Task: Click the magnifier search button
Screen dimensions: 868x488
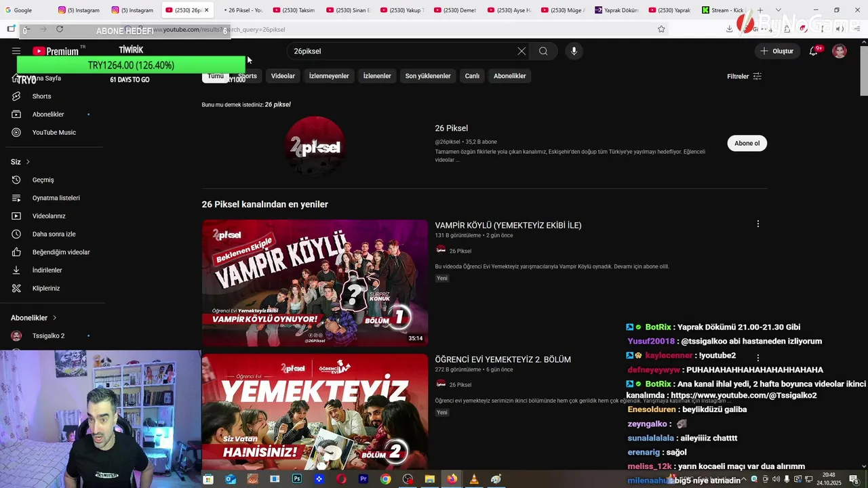Action: 543,51
